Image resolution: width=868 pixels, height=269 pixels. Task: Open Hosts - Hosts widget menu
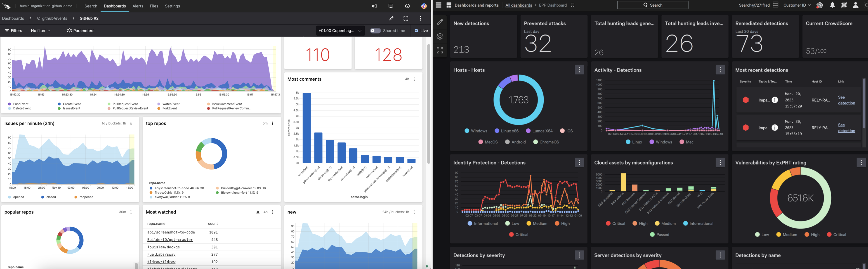pyautogui.click(x=579, y=70)
